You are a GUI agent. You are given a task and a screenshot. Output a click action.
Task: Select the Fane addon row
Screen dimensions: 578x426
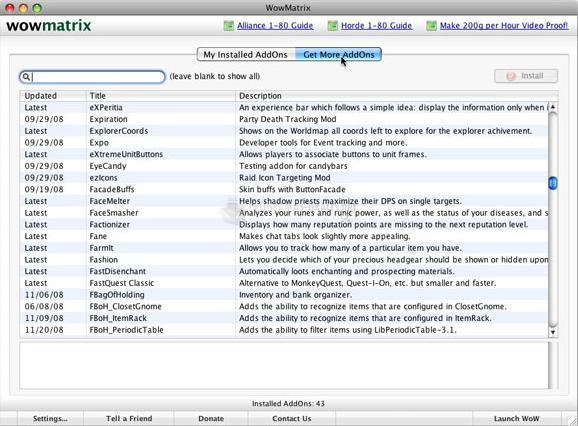click(284, 236)
